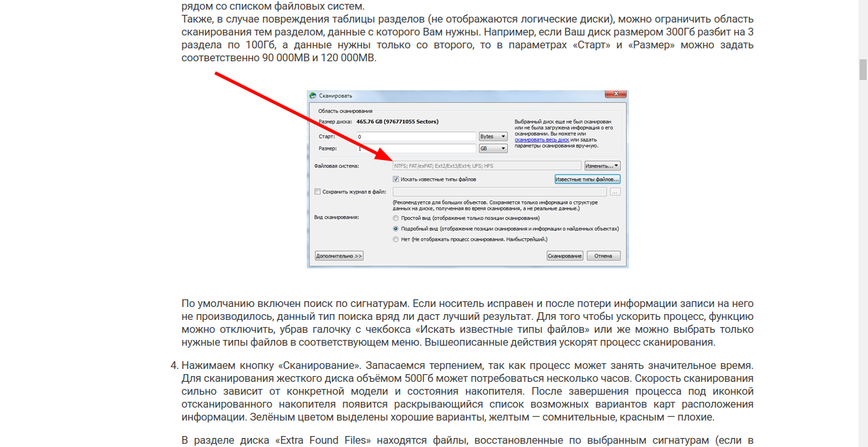
Task: Close the Сканировать dialog window
Action: 615,94
